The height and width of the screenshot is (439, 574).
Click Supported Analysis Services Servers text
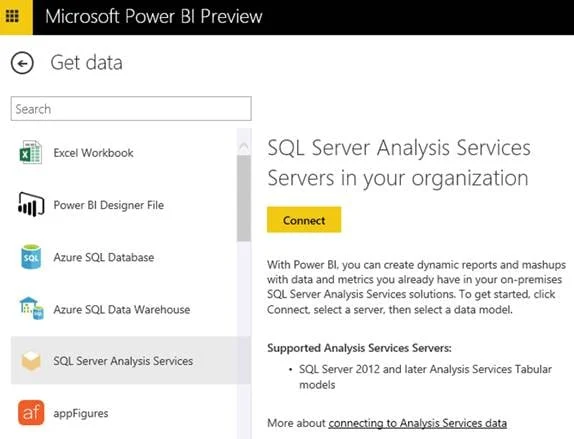(x=359, y=348)
